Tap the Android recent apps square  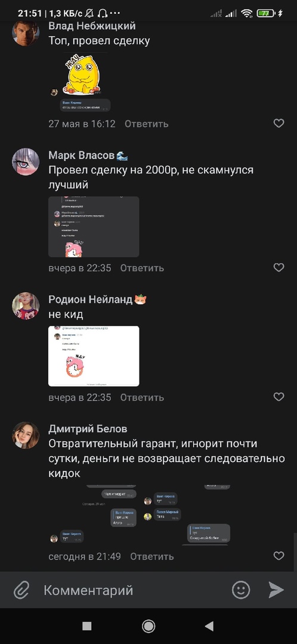86,626
